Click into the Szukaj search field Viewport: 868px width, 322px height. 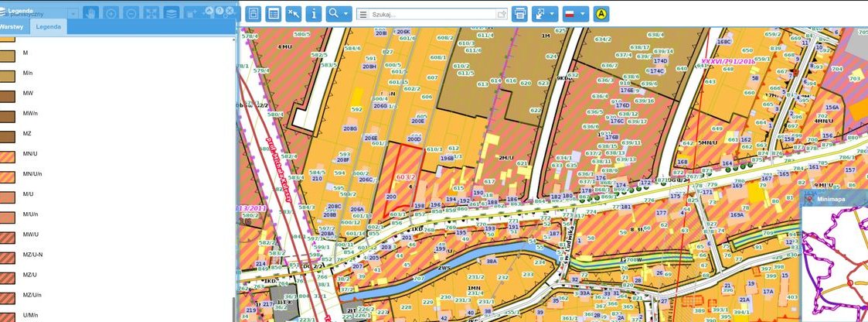[x=433, y=14]
